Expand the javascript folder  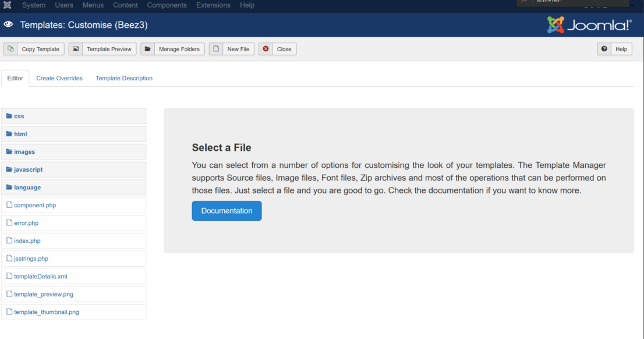73,169
